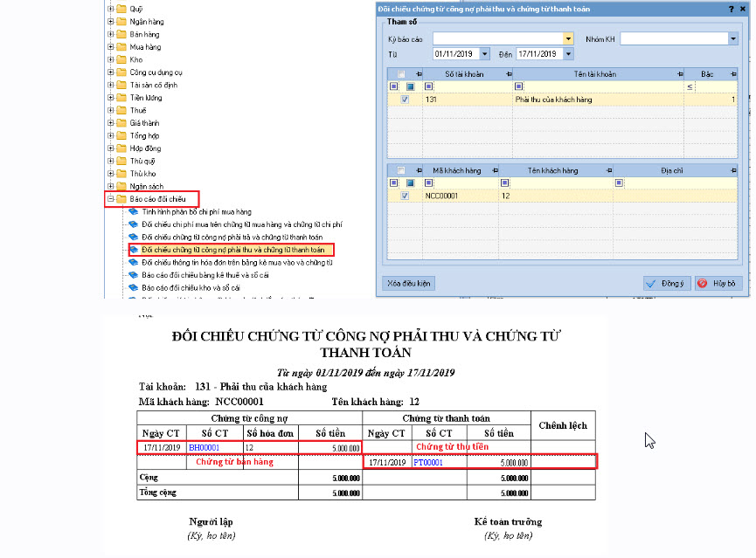Image resolution: width=756 pixels, height=558 pixels.
Task: Expand the Ngân sách tree node
Action: pos(111,187)
